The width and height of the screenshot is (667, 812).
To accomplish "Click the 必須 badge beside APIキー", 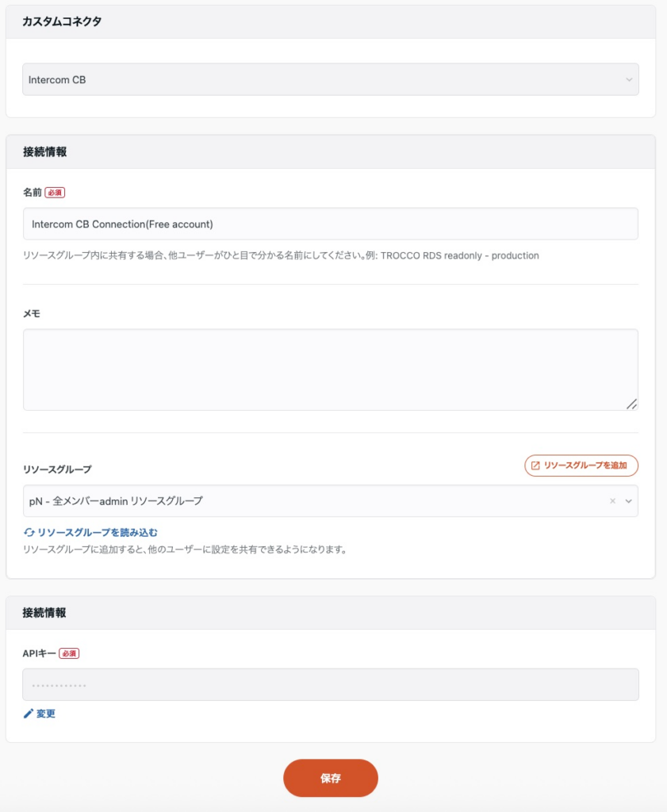I will (70, 653).
